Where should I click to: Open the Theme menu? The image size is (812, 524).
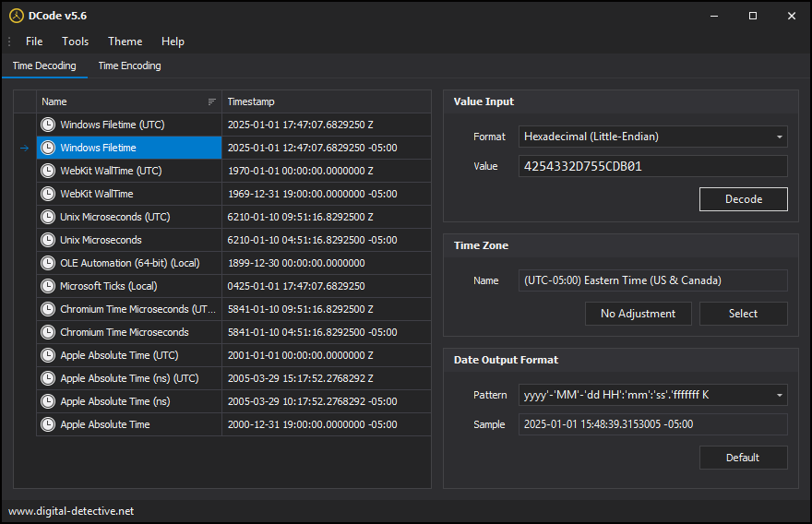click(125, 42)
